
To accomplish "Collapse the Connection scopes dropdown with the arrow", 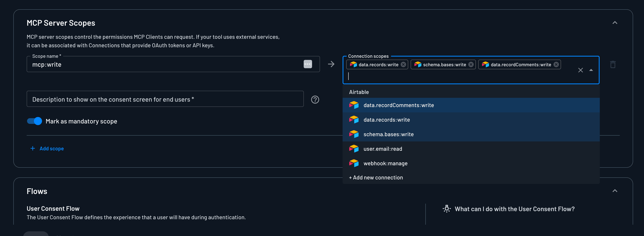I will click(x=591, y=70).
